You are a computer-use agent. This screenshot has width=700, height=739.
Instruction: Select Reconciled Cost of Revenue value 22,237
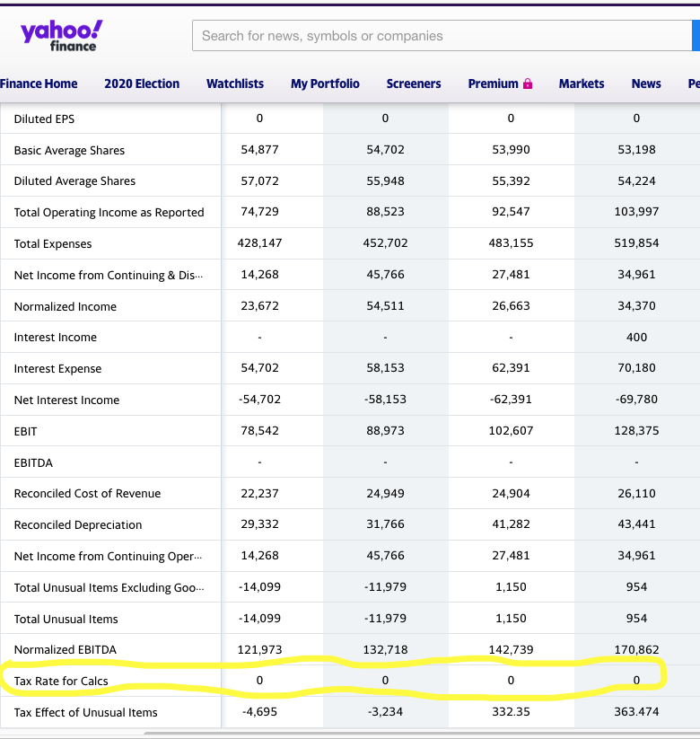point(259,493)
